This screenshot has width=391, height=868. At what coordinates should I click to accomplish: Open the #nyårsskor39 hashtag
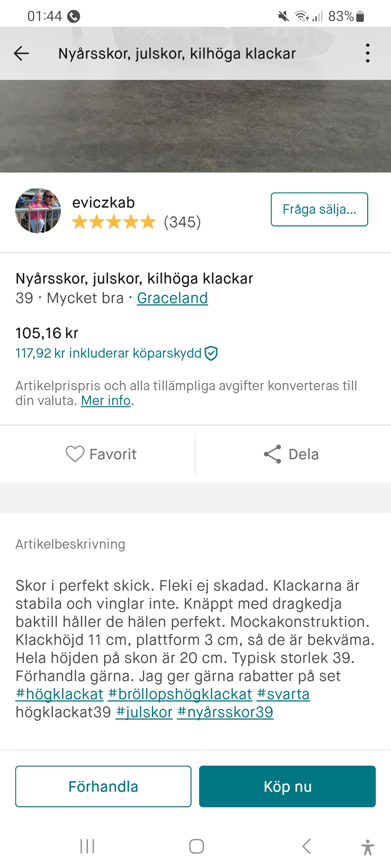pyautogui.click(x=225, y=712)
